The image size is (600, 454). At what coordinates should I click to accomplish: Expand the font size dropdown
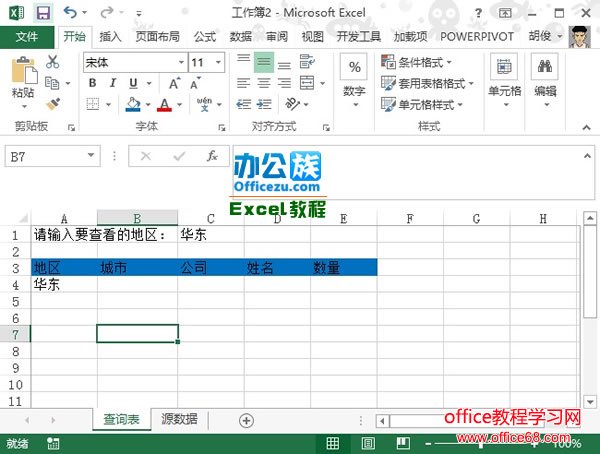click(218, 62)
